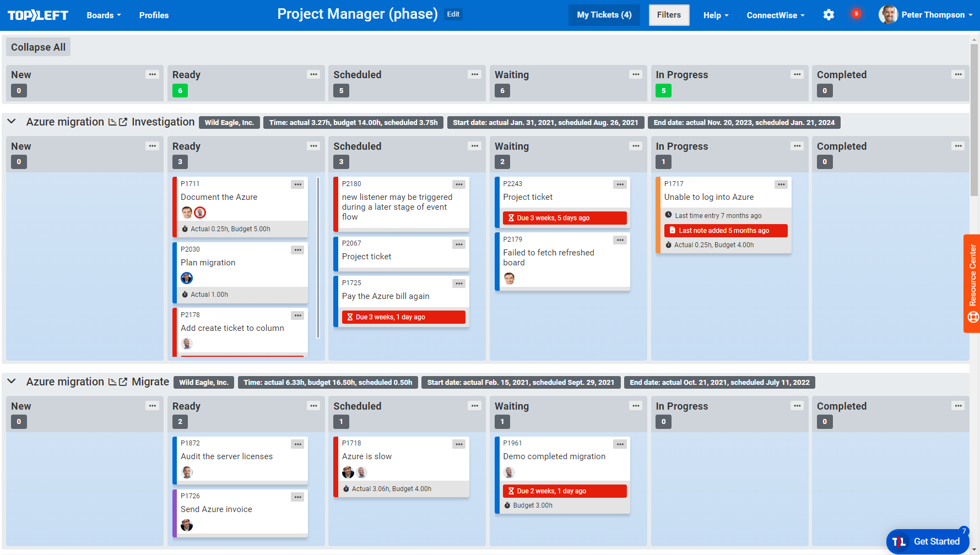Open options menu on card P1711
This screenshot has width=980, height=555.
pyautogui.click(x=298, y=184)
